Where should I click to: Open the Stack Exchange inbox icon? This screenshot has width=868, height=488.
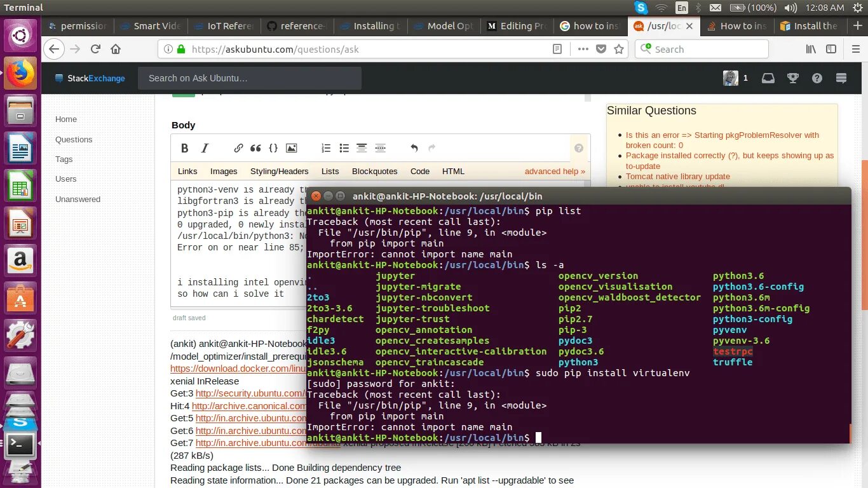tap(768, 78)
